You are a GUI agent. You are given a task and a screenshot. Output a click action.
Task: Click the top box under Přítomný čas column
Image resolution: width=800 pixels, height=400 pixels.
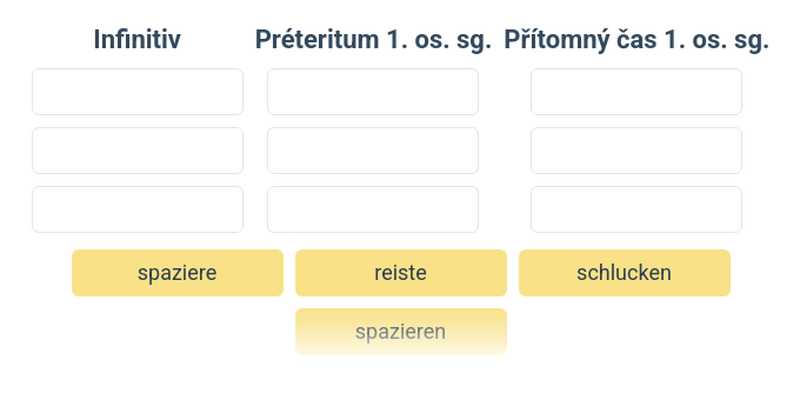(x=636, y=92)
